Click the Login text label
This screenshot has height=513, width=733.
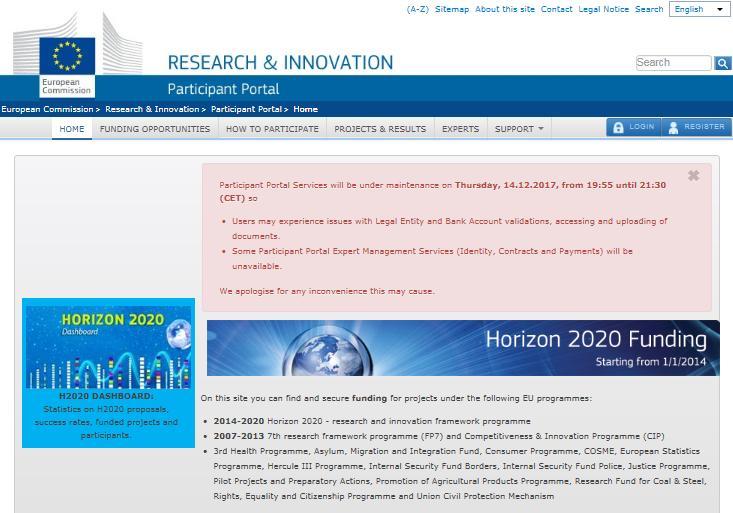[642, 127]
